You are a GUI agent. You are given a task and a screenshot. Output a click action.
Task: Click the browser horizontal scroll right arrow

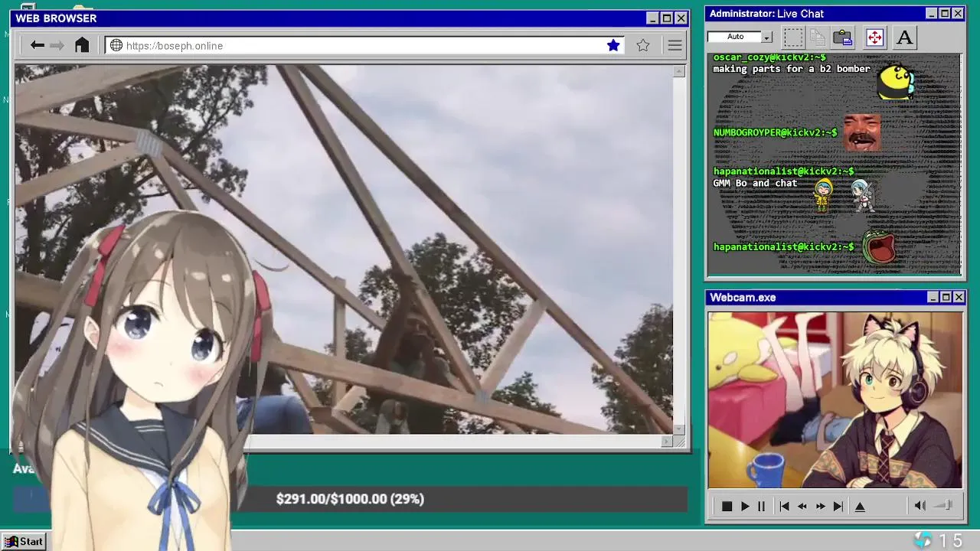pyautogui.click(x=667, y=441)
